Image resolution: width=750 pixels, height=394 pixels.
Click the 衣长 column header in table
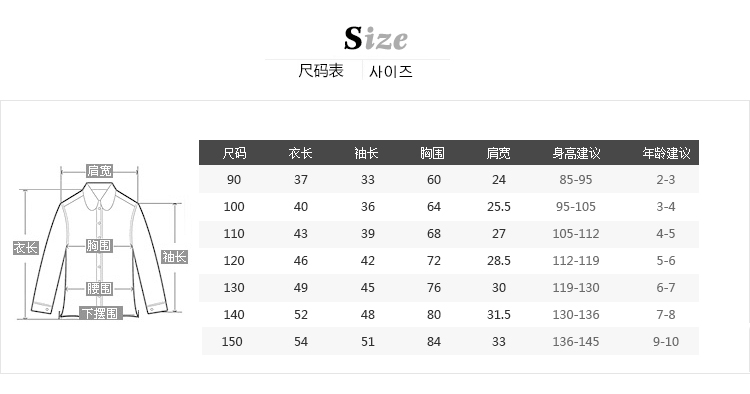pos(300,153)
